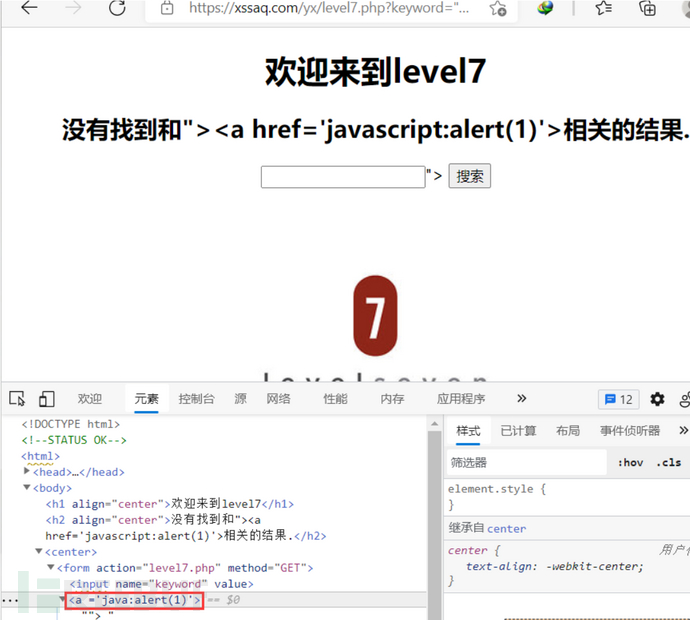This screenshot has height=620, width=690.
Task: Collapse the body node in DOM tree
Action: click(27, 488)
